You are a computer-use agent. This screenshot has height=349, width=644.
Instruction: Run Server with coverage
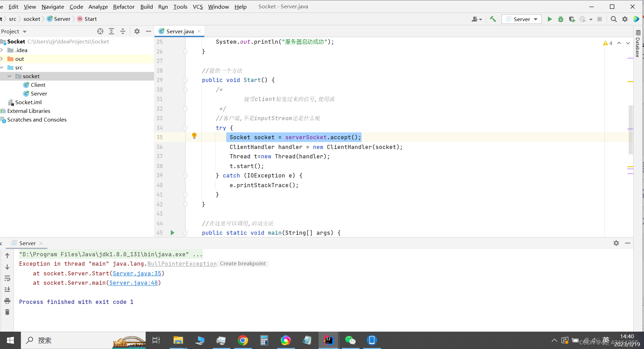572,19
